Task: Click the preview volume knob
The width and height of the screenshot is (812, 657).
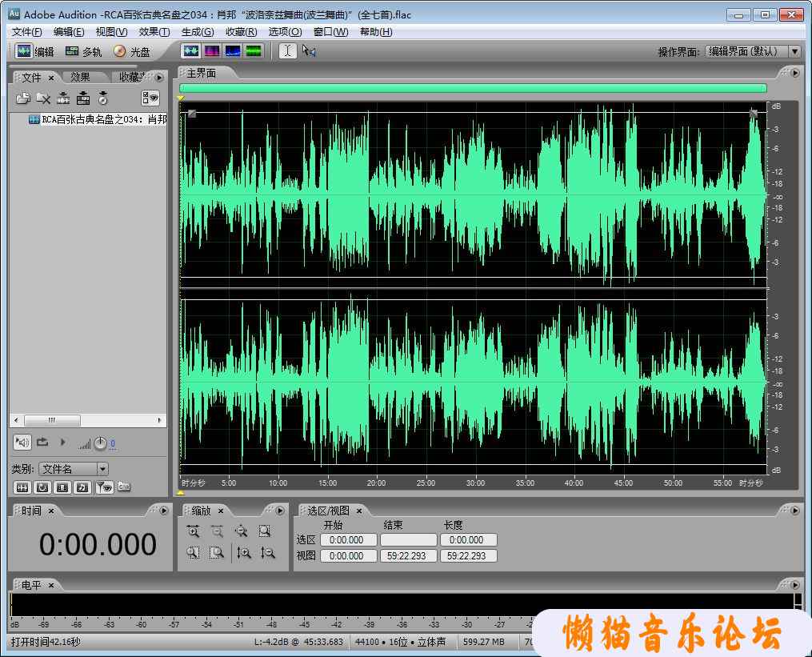Action: pyautogui.click(x=100, y=443)
